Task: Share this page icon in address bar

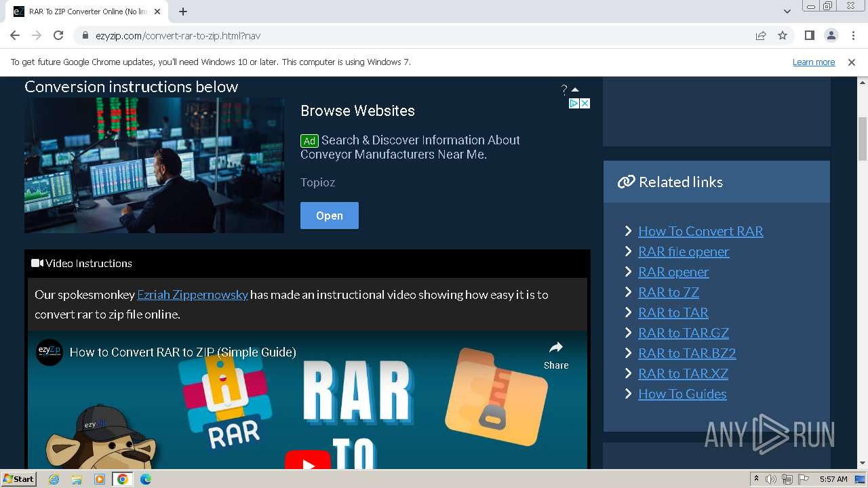Action: (x=761, y=36)
